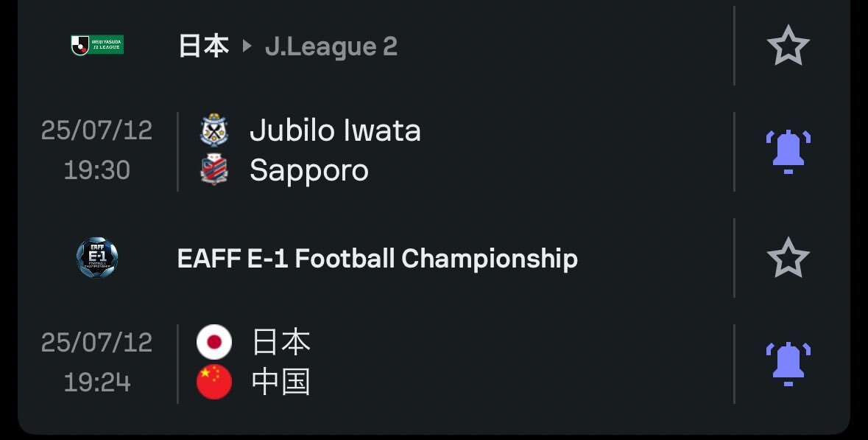Click the China flag icon
The height and width of the screenshot is (440, 868).
coord(215,382)
